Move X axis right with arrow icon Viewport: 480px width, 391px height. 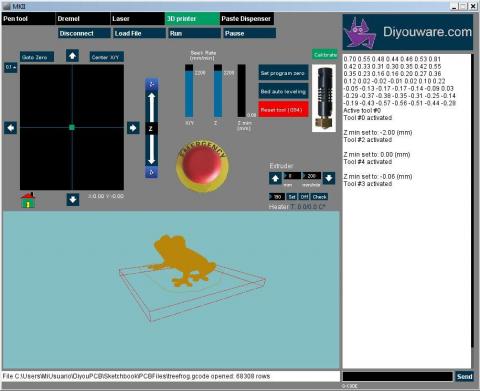(133, 128)
